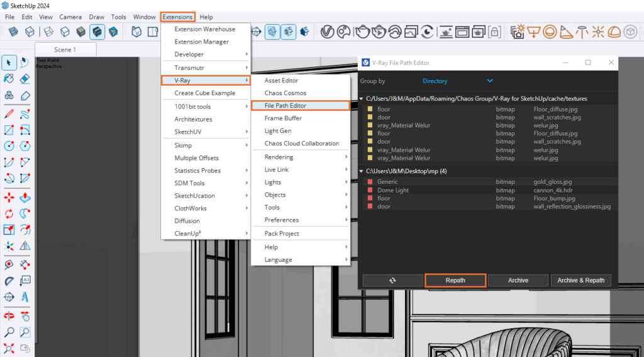This screenshot has height=357, width=644.
Task: Select the arrow Select tool
Action: [9, 62]
